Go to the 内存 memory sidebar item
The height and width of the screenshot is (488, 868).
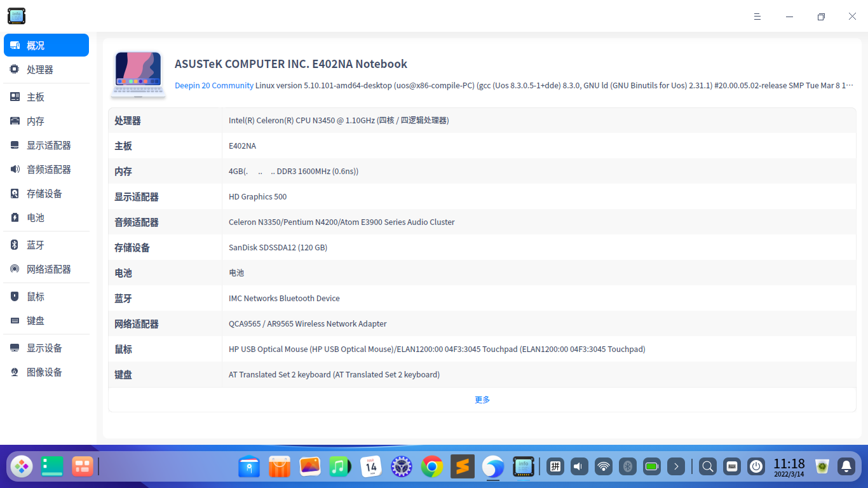tap(46, 121)
